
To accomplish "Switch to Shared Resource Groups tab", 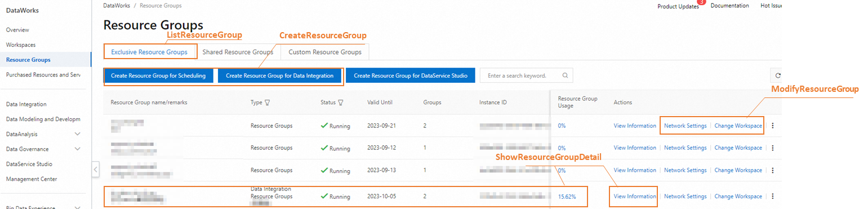I will click(238, 52).
